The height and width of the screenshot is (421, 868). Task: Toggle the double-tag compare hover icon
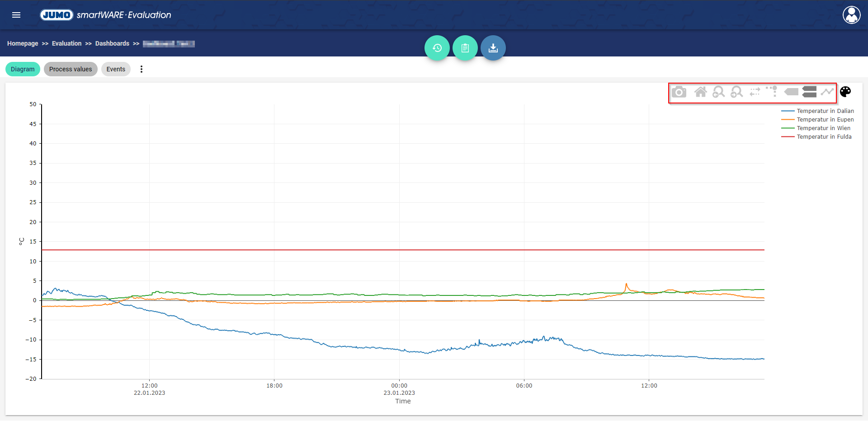click(x=809, y=92)
